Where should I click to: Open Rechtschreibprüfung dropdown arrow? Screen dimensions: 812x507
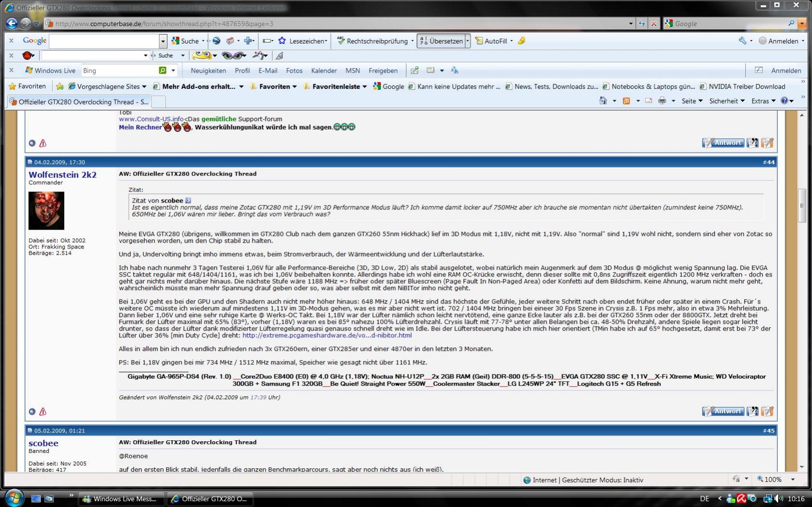pyautogui.click(x=412, y=41)
